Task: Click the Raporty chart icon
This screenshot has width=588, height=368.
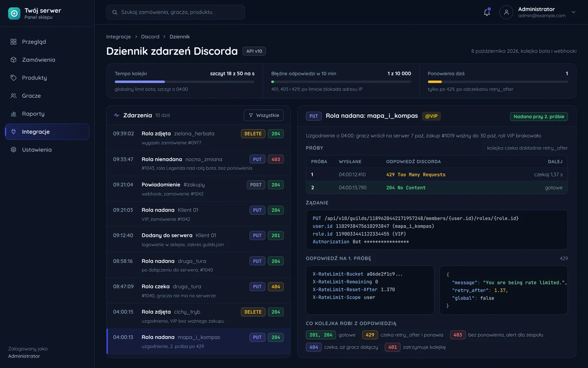Action: coord(14,114)
